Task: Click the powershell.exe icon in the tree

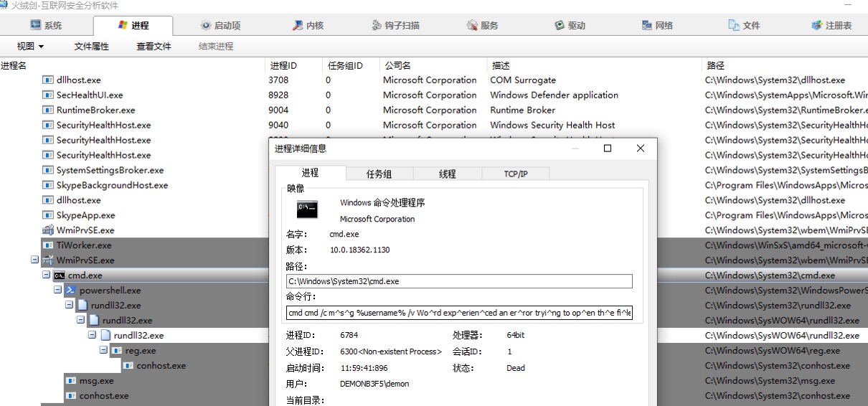Action: 71,291
